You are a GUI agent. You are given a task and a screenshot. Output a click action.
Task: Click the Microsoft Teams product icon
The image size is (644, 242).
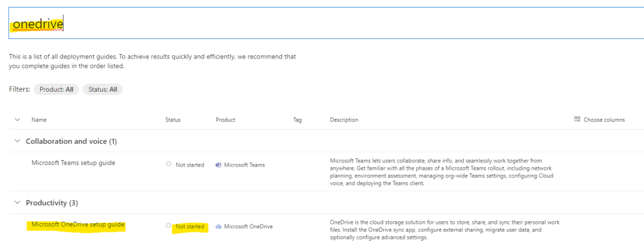218,165
